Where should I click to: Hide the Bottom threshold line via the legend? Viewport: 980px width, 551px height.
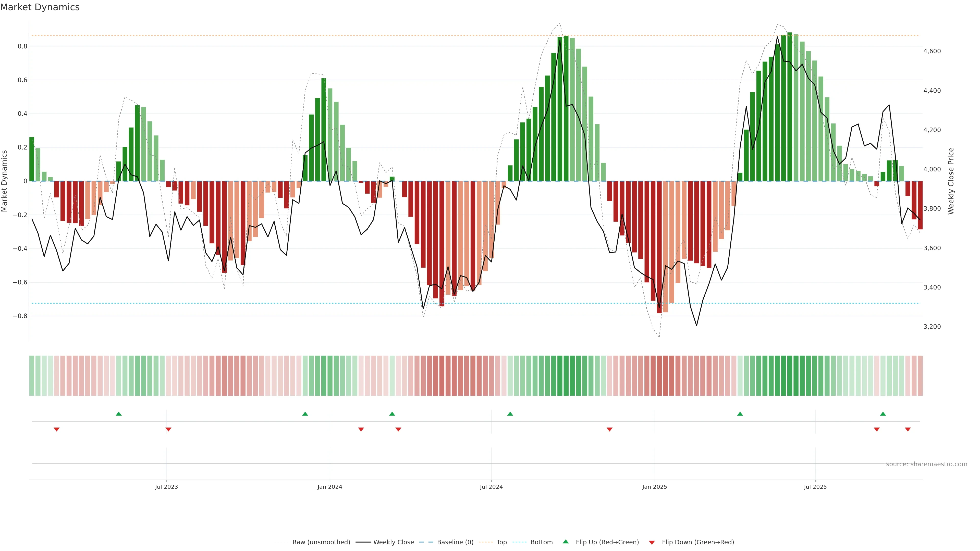(x=541, y=542)
